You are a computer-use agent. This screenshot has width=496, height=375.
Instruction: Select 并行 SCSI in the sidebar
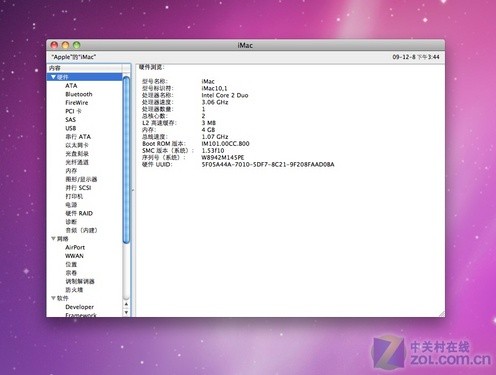click(x=78, y=188)
